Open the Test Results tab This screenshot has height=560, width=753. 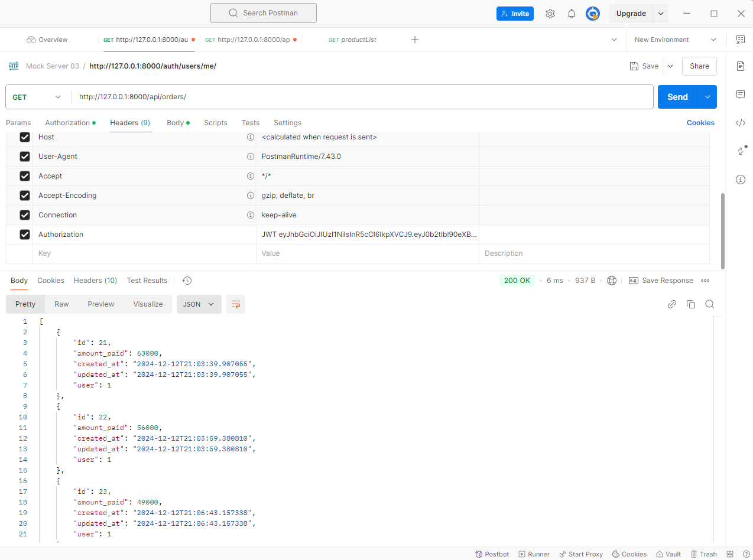click(x=147, y=281)
